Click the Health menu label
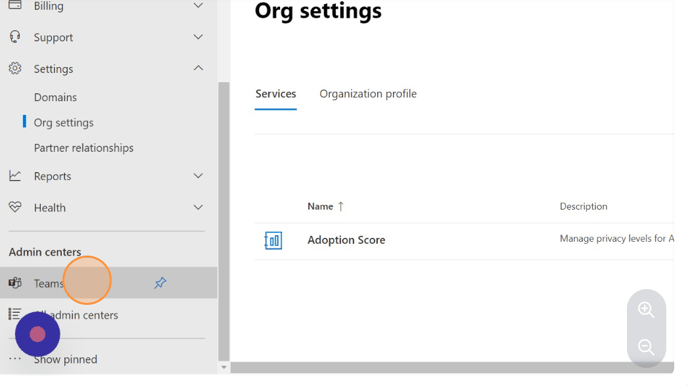 50,208
